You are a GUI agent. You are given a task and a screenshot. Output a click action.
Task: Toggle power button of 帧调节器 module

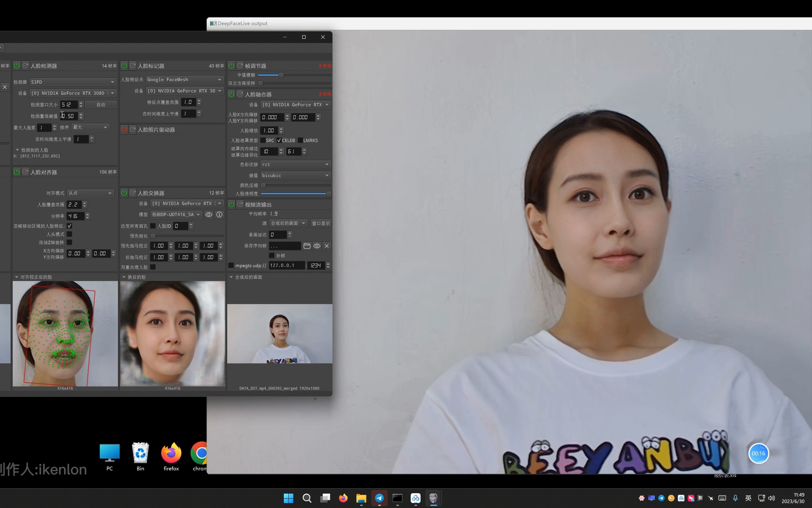click(231, 66)
